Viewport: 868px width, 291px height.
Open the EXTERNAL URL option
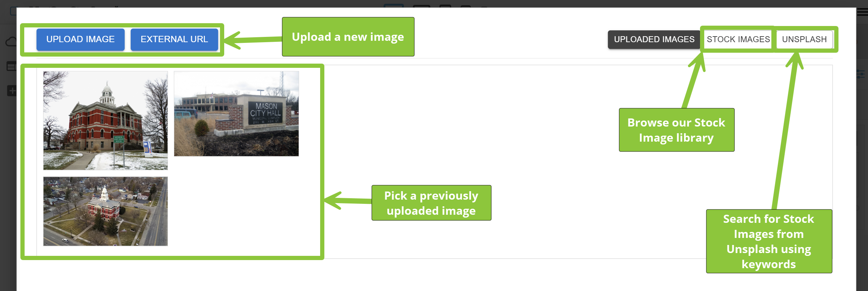coord(174,39)
